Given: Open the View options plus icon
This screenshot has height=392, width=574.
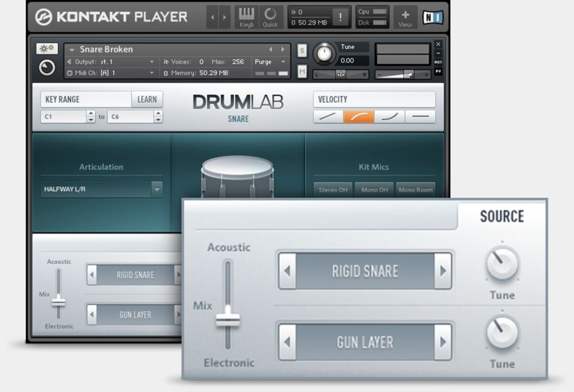Looking at the screenshot, I should [x=405, y=17].
